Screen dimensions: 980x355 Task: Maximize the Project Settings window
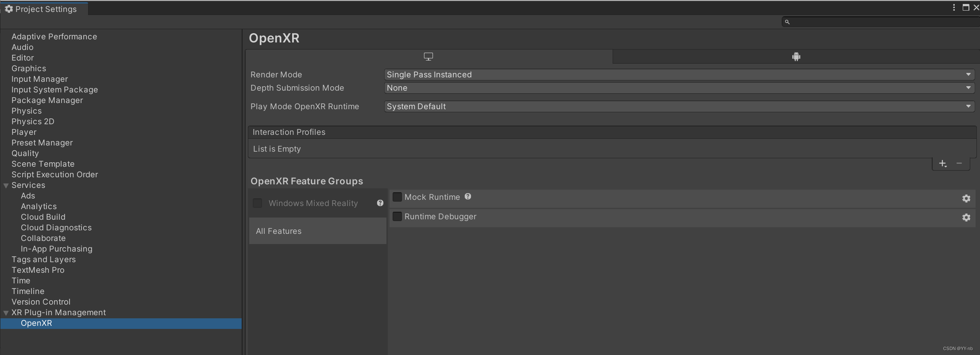click(x=966, y=8)
